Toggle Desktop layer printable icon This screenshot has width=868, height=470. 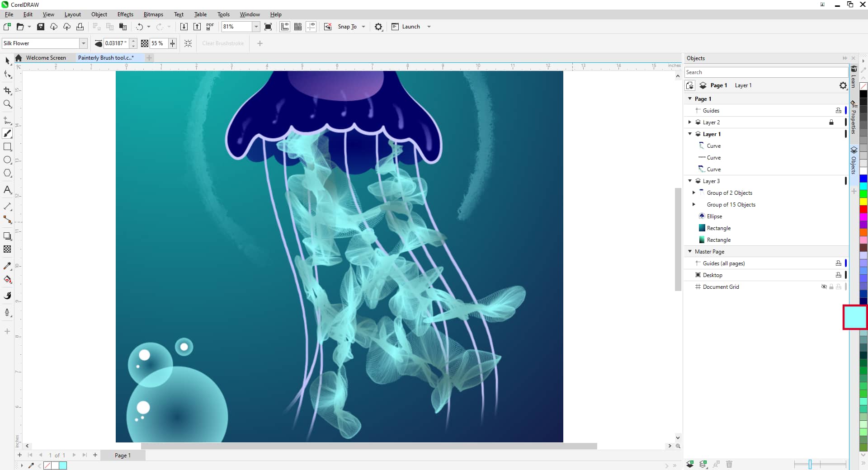coord(838,275)
